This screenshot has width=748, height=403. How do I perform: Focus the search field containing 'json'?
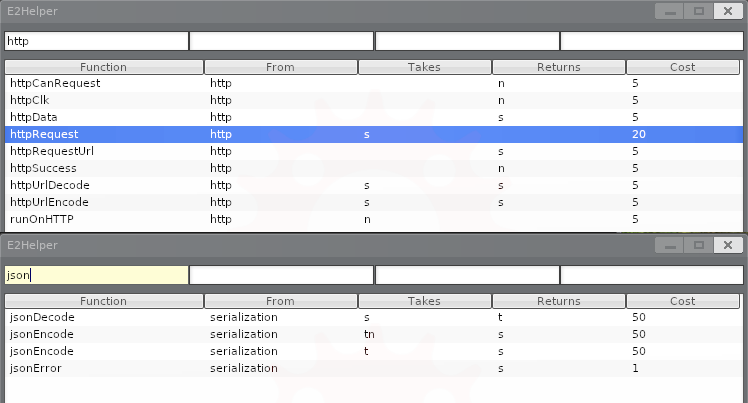coord(96,275)
